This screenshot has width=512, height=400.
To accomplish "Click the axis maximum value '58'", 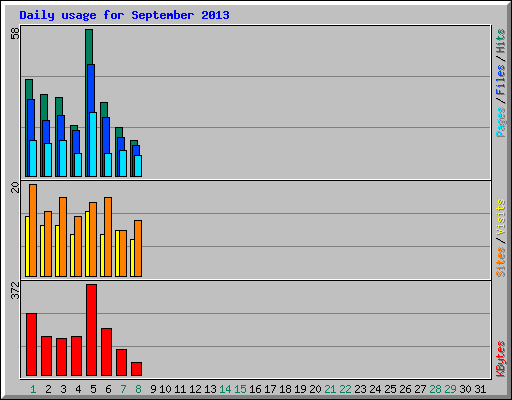I will (15, 33).
